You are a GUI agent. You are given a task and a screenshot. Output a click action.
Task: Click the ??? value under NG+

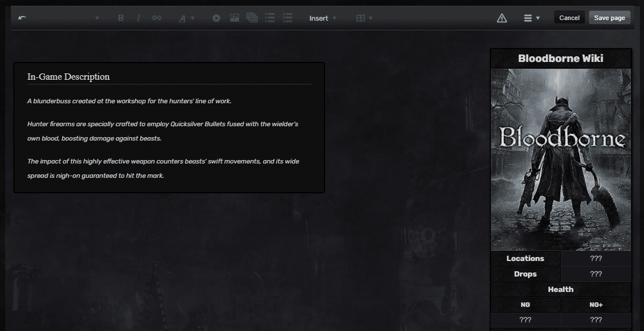tap(596, 320)
